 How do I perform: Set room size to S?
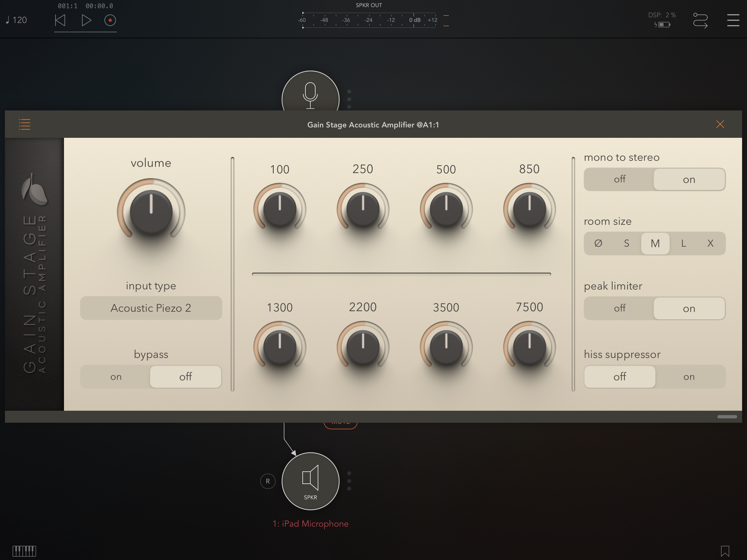click(x=626, y=243)
